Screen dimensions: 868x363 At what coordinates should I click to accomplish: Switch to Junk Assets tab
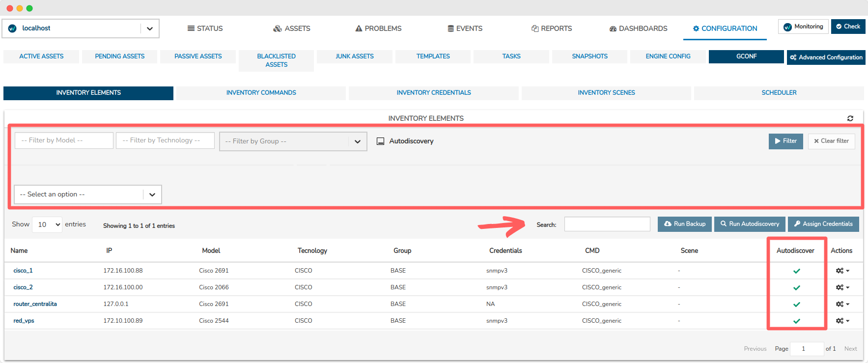click(x=355, y=56)
